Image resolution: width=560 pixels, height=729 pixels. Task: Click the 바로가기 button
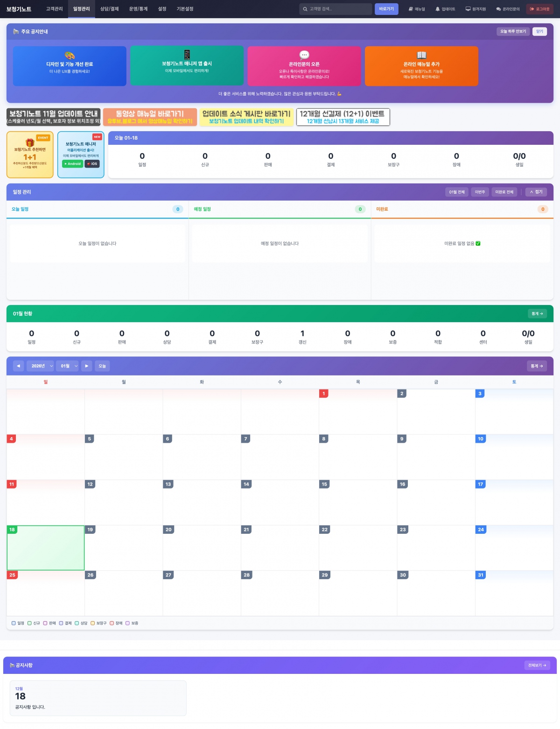click(x=386, y=8)
